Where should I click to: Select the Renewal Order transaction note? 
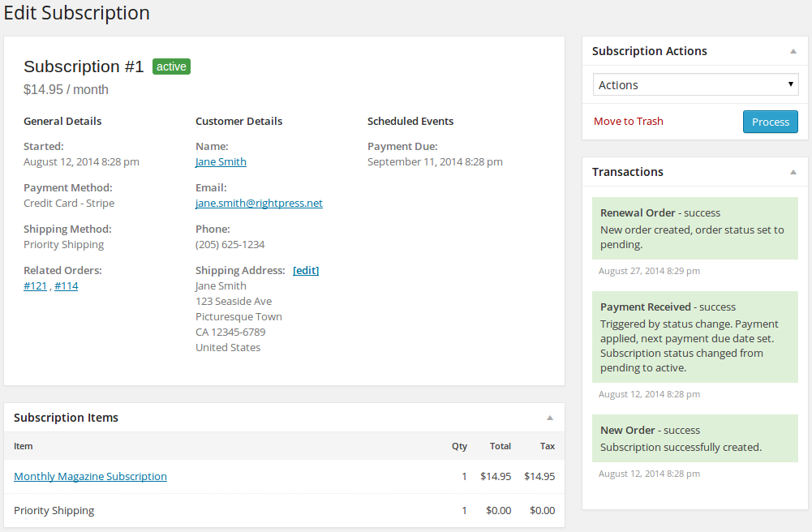click(694, 229)
